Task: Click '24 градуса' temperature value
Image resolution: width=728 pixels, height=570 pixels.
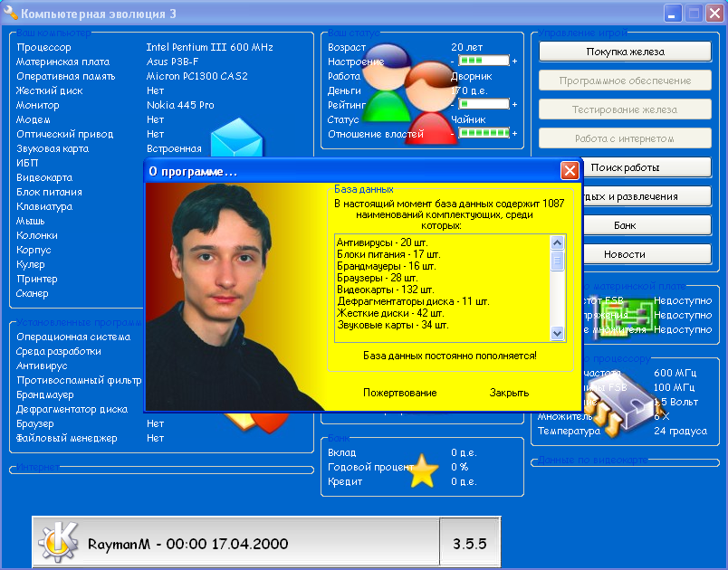Action: click(680, 431)
